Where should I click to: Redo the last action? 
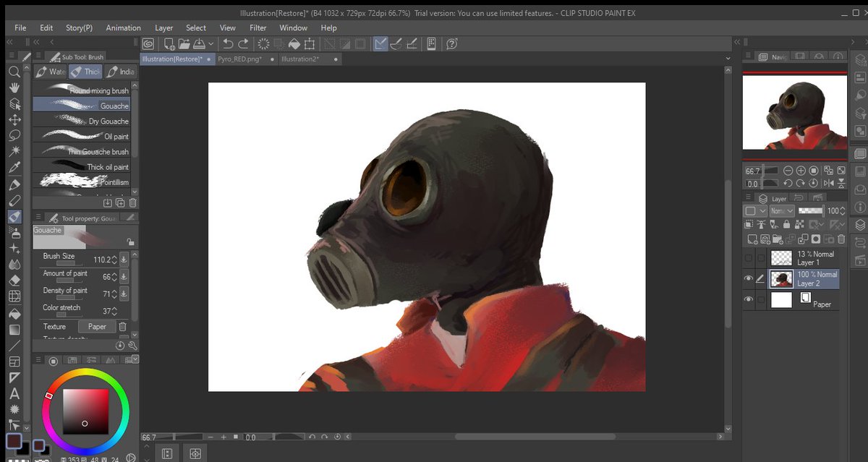pyautogui.click(x=244, y=44)
